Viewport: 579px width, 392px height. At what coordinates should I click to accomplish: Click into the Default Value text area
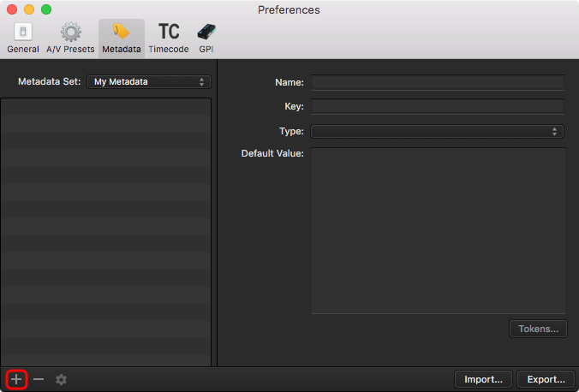[x=439, y=231]
